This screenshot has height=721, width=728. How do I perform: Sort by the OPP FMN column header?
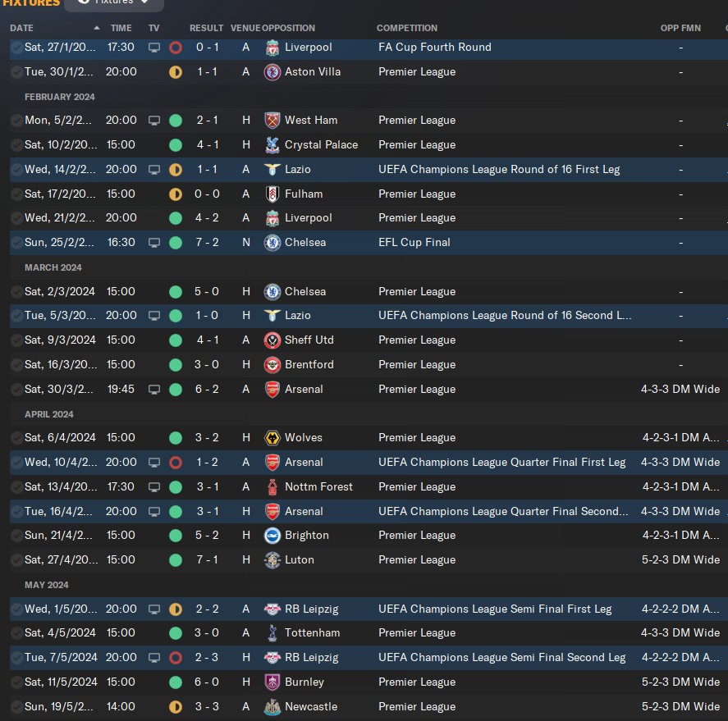pos(680,28)
